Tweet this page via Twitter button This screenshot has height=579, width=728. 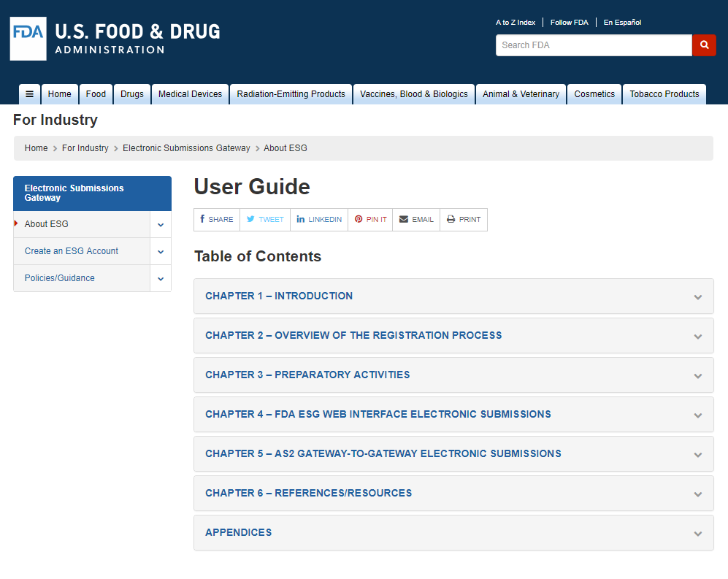[x=265, y=220]
